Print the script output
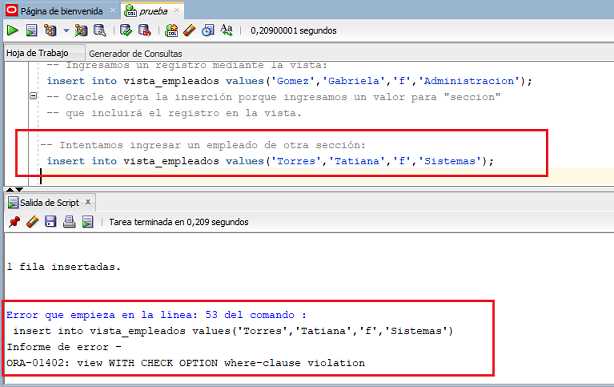 click(69, 222)
